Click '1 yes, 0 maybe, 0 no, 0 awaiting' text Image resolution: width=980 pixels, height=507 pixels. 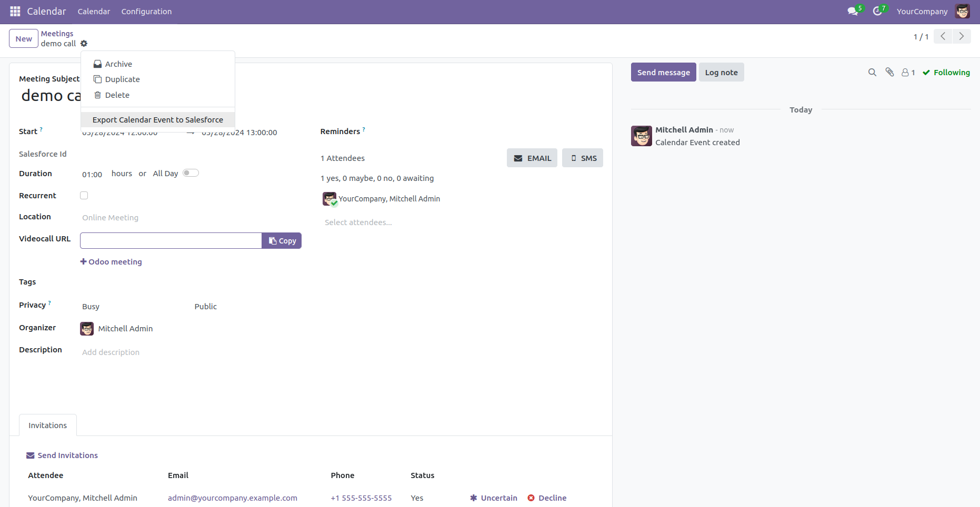tap(377, 178)
